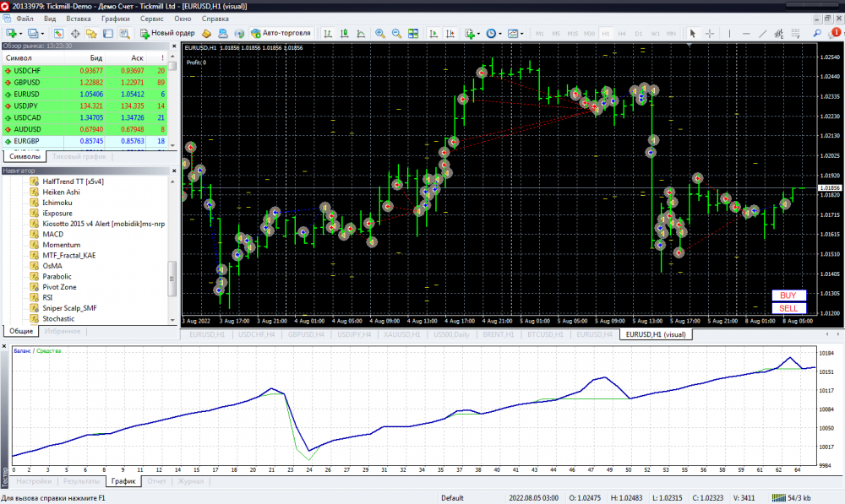The height and width of the screenshot is (504, 845).
Task: Select the horizontal line drawing tool
Action: [x=746, y=34]
